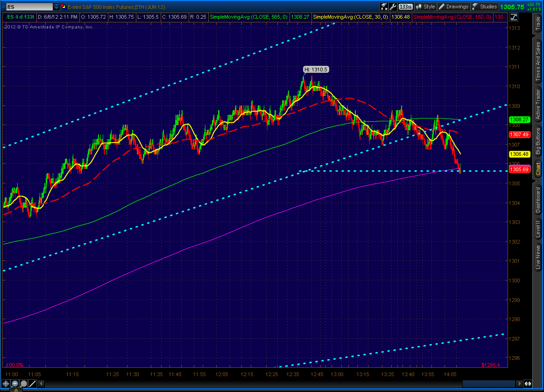Click the D: 6/6/12 2:11 PM date field
The image size is (544, 392).
[57, 17]
